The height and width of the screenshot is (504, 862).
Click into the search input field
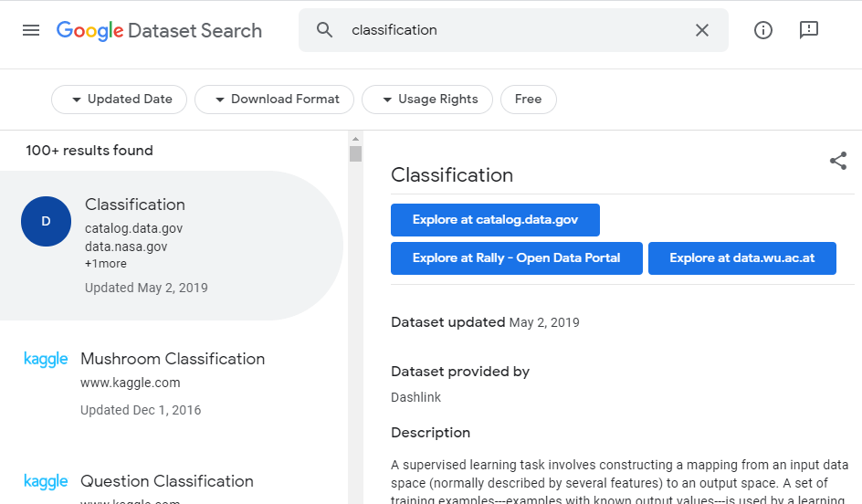(511, 30)
